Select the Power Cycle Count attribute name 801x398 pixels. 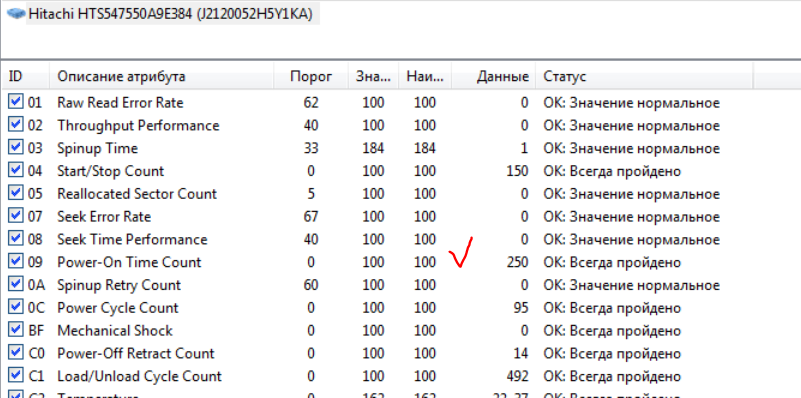[x=117, y=308]
